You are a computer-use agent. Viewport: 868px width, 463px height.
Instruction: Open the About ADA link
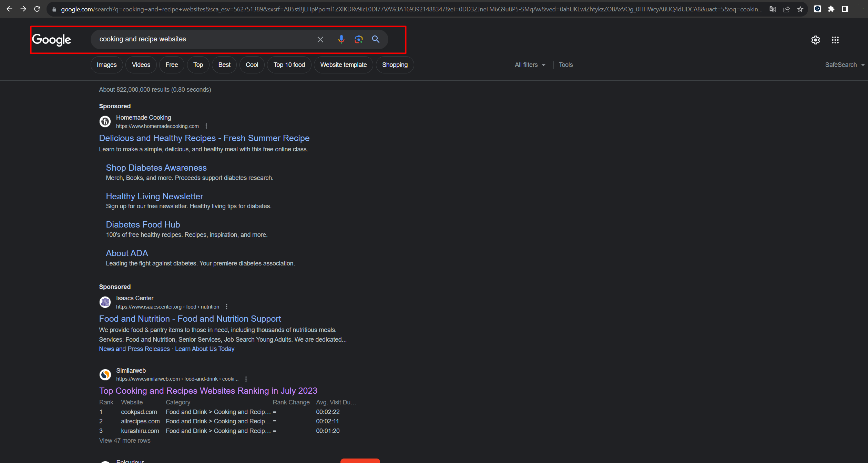pos(127,253)
